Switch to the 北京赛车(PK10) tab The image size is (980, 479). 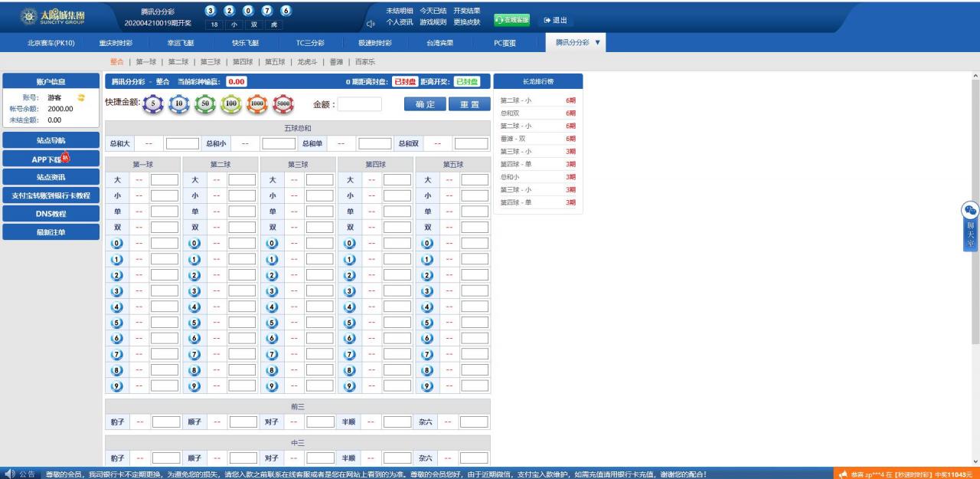tap(51, 43)
